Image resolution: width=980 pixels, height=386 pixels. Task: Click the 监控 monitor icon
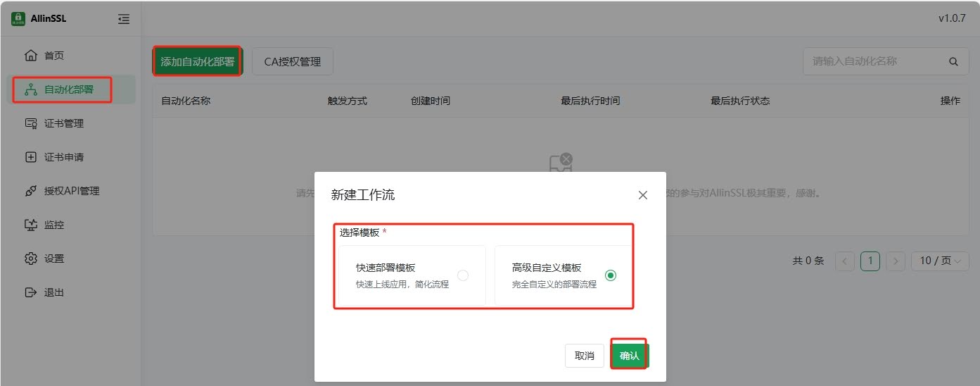[x=30, y=225]
